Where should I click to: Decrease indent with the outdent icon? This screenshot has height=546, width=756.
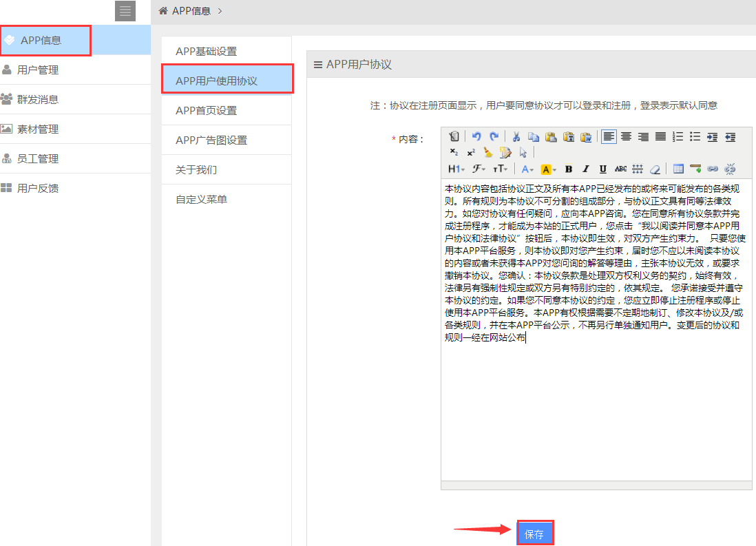point(730,137)
